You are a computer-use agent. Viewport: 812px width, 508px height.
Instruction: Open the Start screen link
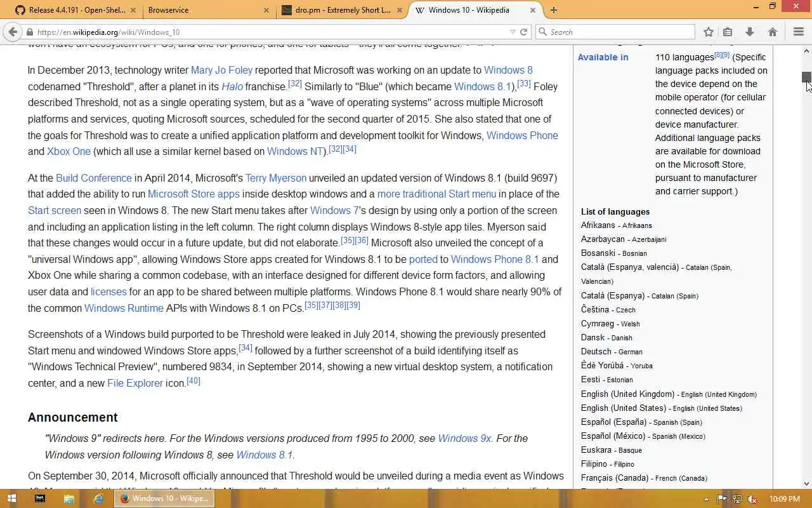point(55,210)
